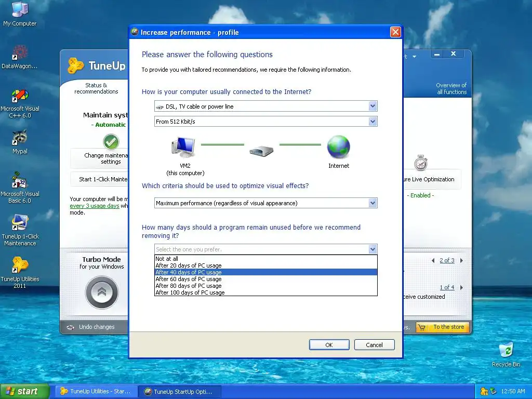The width and height of the screenshot is (532, 399).
Task: Cancel the profile dialog
Action: (x=374, y=345)
